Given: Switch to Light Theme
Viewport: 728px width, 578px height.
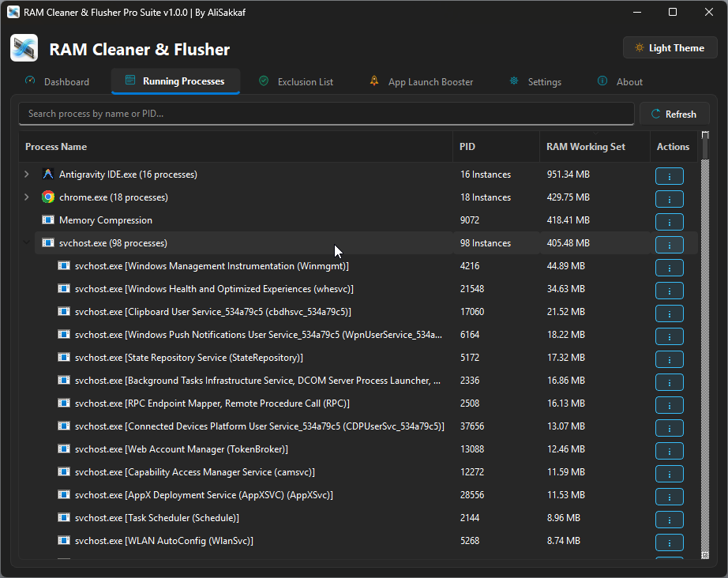Looking at the screenshot, I should pos(670,48).
